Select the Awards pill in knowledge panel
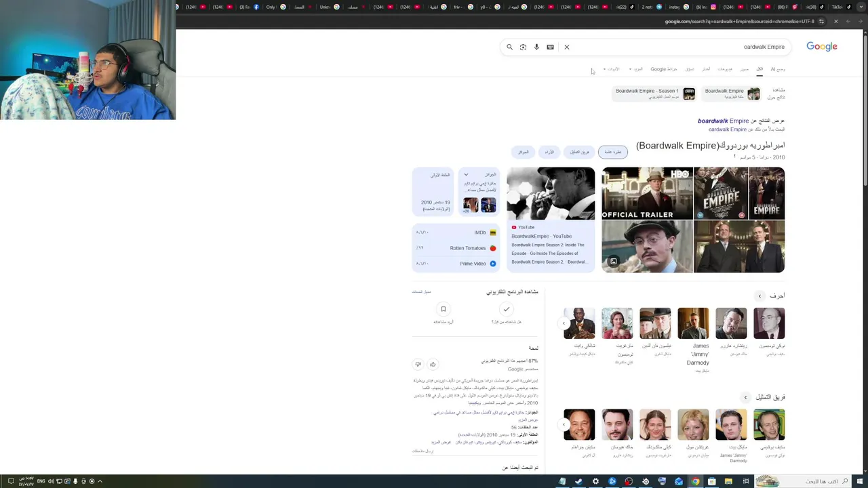Image resolution: width=868 pixels, height=488 pixels. click(524, 152)
